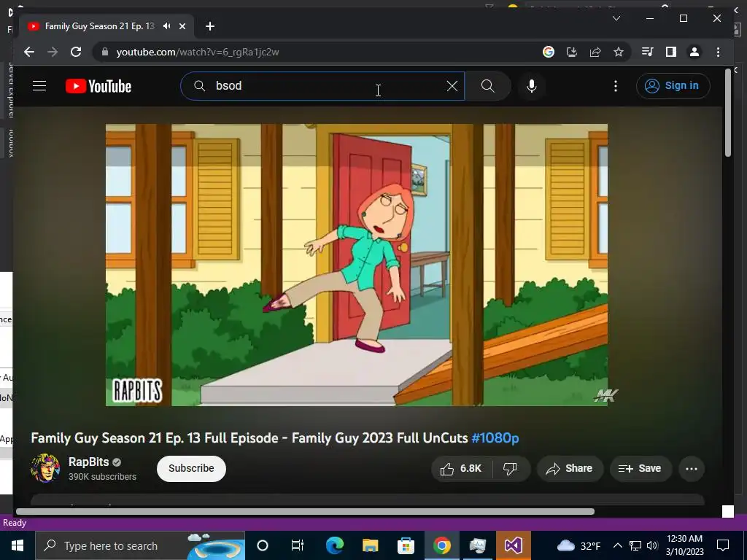Open the #1080p hashtag link
The width and height of the screenshot is (747, 560).
click(495, 437)
